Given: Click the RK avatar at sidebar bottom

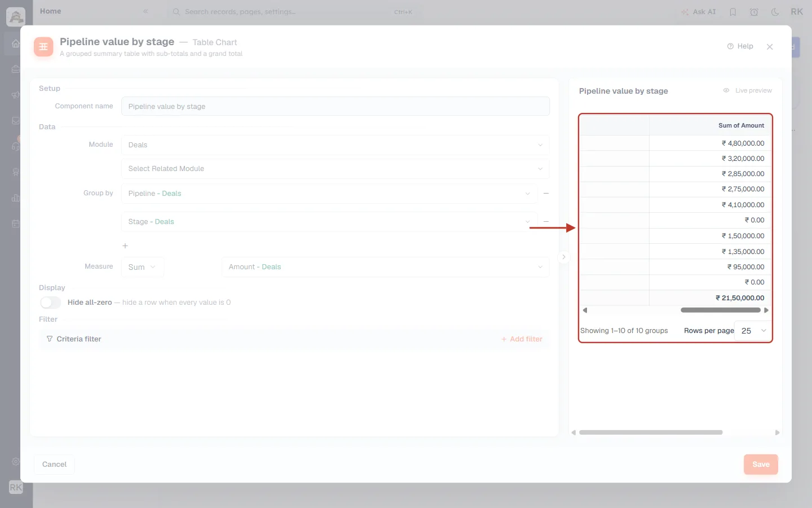Looking at the screenshot, I should tap(16, 487).
